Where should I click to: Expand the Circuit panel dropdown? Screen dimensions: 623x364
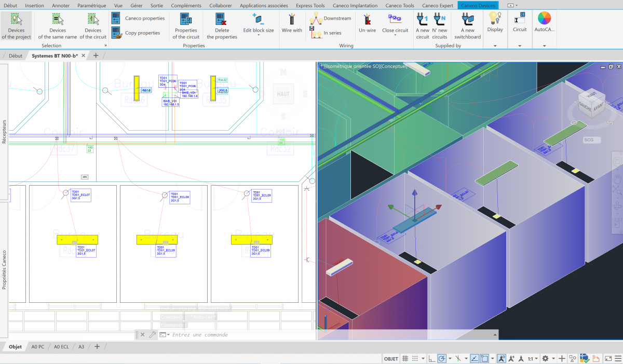tap(520, 46)
